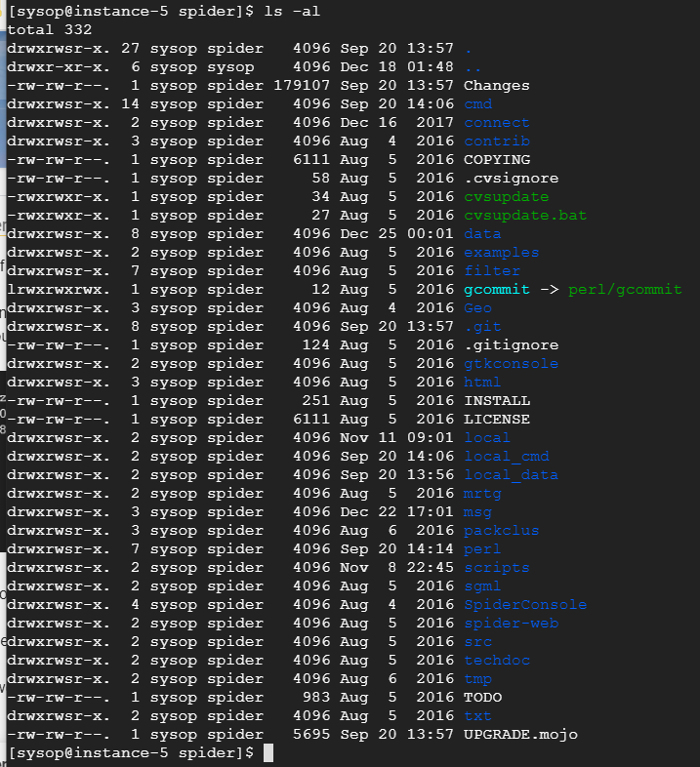Viewport: 700px width, 767px height.
Task: Select the UPGRADE.mojo file name
Action: (x=520, y=735)
